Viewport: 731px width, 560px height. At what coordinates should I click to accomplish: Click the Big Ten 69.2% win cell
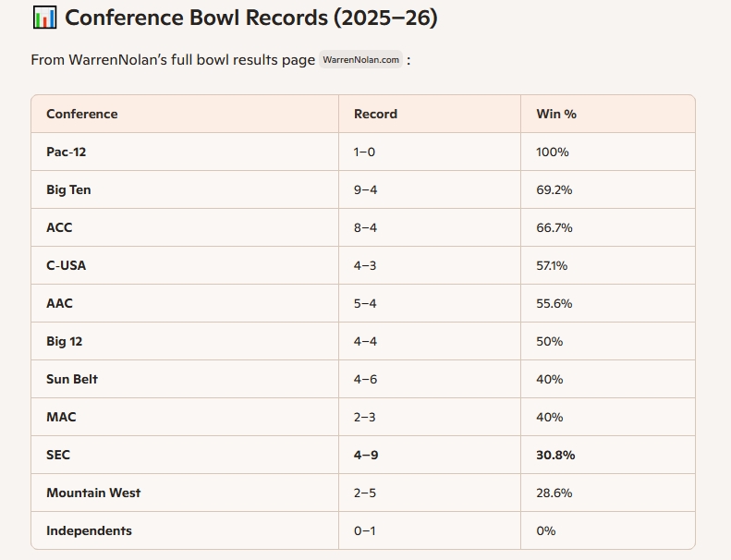click(x=554, y=189)
